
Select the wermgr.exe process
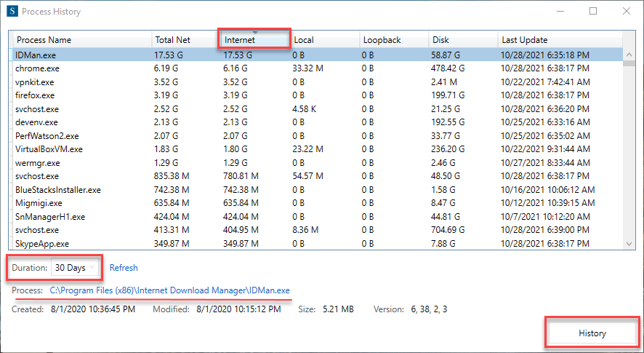[315, 162]
